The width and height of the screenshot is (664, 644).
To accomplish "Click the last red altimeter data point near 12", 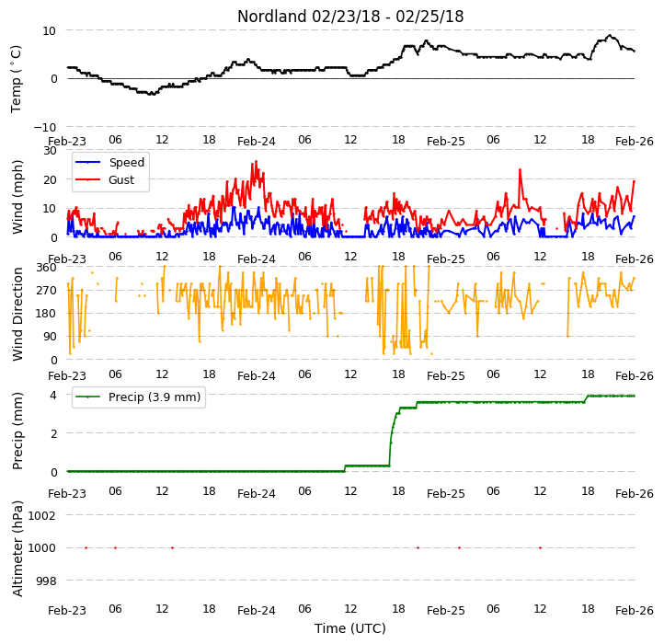I will pos(541,547).
